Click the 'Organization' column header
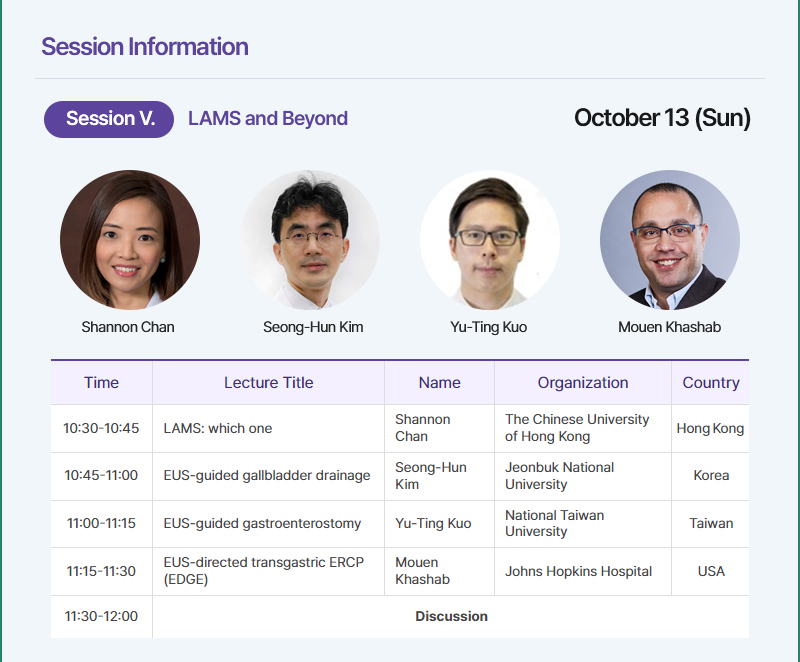The image size is (800, 662). click(x=583, y=383)
